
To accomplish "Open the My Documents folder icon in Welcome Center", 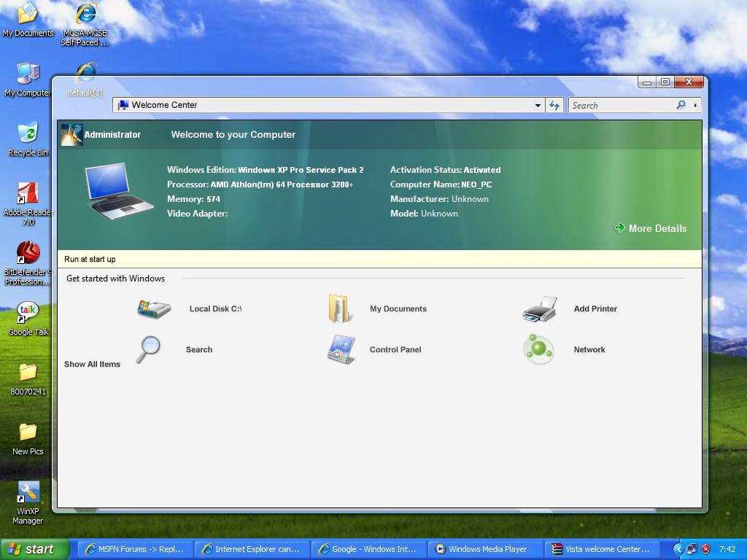I will click(340, 308).
